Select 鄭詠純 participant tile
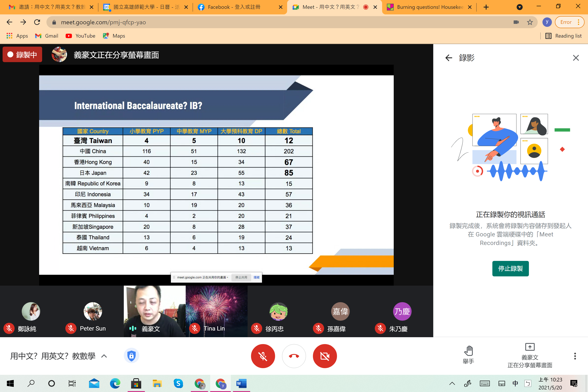The width and height of the screenshot is (588, 392). coord(31,311)
